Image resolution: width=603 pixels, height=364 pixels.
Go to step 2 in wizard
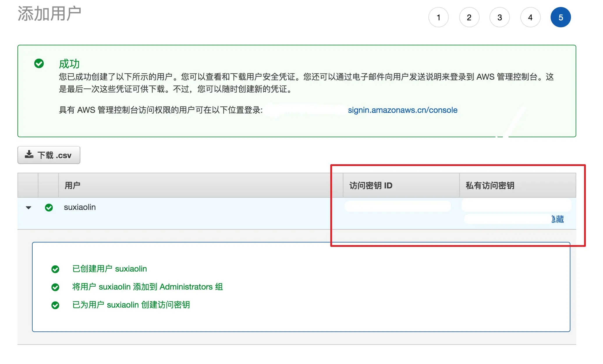(x=469, y=17)
